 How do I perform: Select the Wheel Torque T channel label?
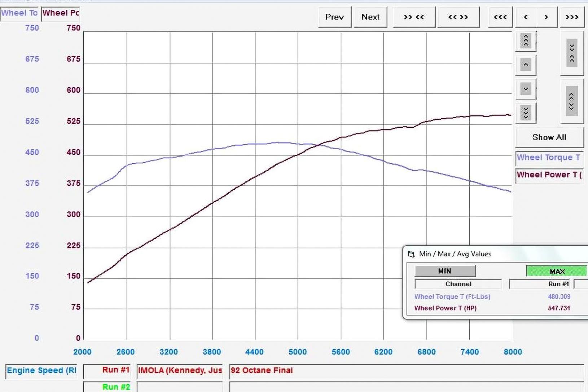(x=549, y=158)
